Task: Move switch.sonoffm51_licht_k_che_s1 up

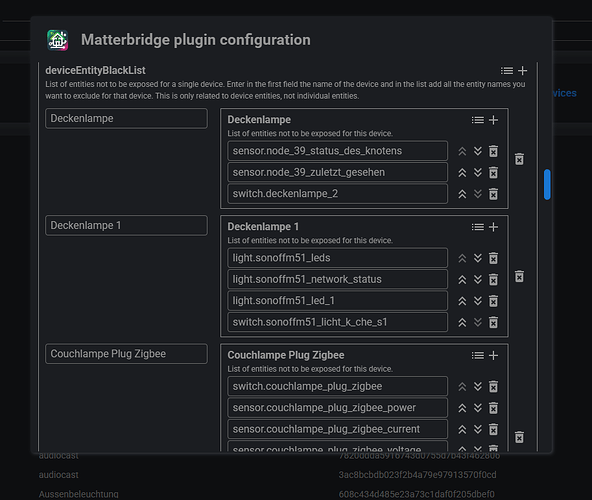Action: (x=462, y=323)
